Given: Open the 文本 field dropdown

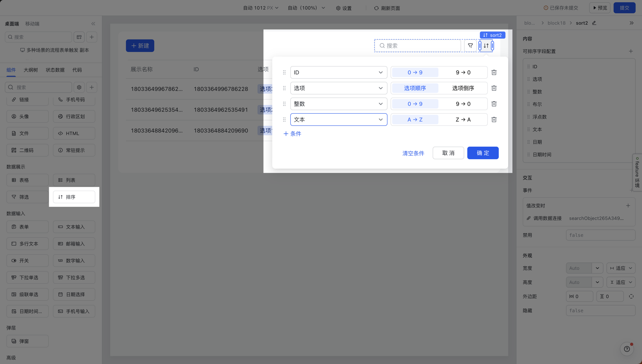Looking at the screenshot, I should coord(339,119).
